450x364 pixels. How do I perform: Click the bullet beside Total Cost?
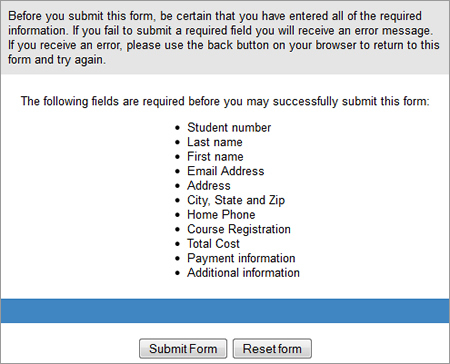pyautogui.click(x=178, y=244)
